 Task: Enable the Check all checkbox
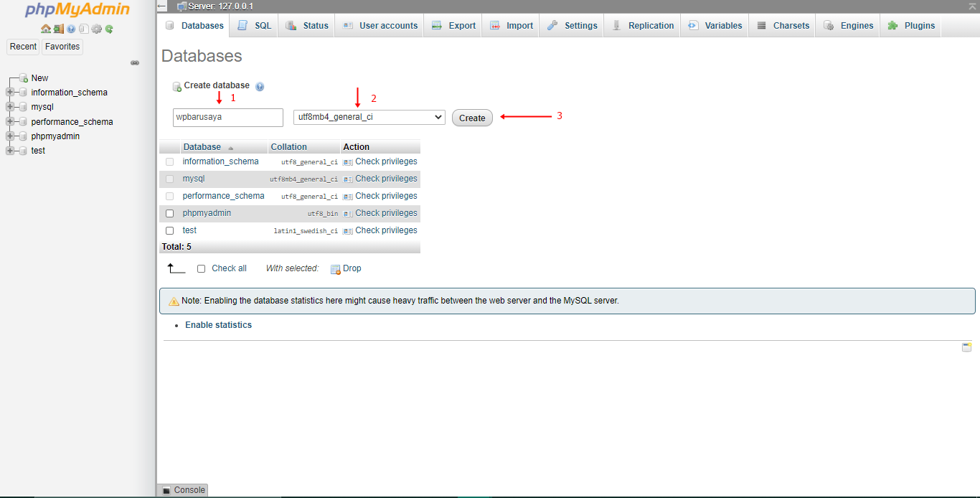(x=202, y=268)
